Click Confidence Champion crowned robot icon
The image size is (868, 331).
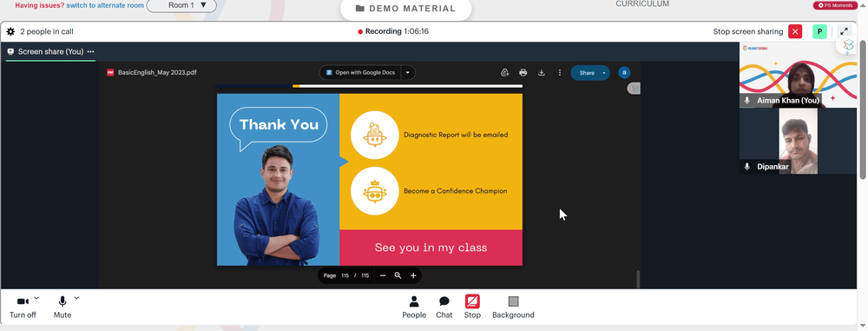(x=375, y=191)
